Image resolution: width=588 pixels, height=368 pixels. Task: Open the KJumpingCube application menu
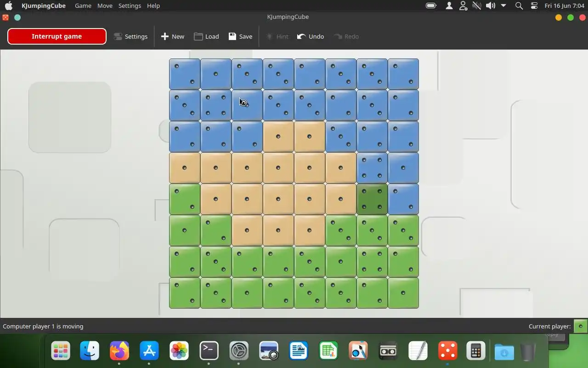point(44,6)
